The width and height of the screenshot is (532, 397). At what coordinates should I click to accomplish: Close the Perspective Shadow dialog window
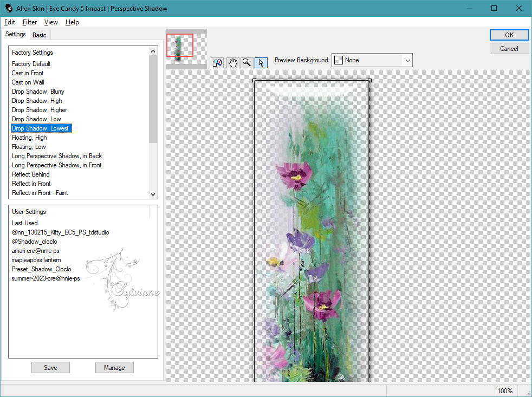tap(519, 8)
